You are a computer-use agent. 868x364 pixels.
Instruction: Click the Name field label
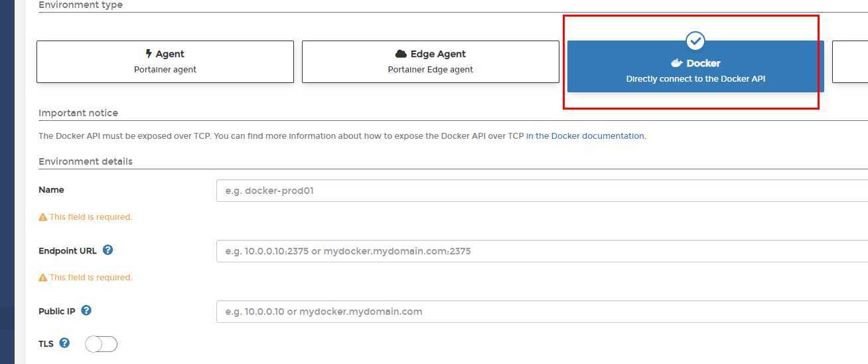(x=51, y=190)
